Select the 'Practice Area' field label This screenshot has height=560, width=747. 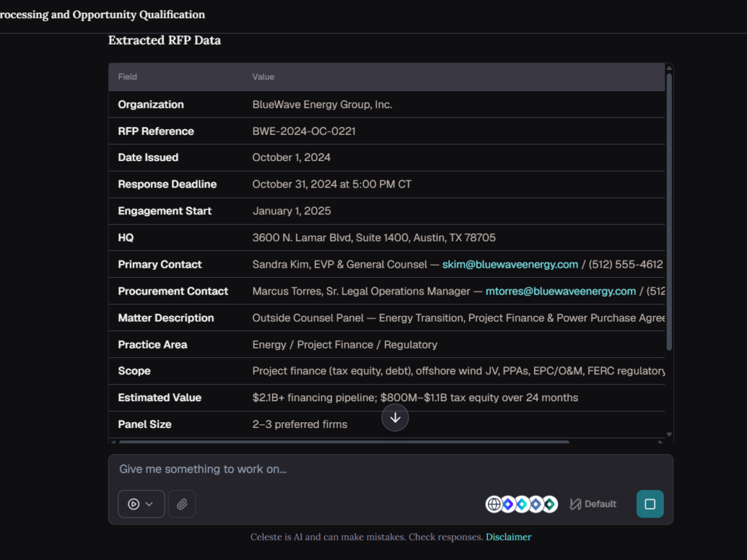(x=152, y=344)
